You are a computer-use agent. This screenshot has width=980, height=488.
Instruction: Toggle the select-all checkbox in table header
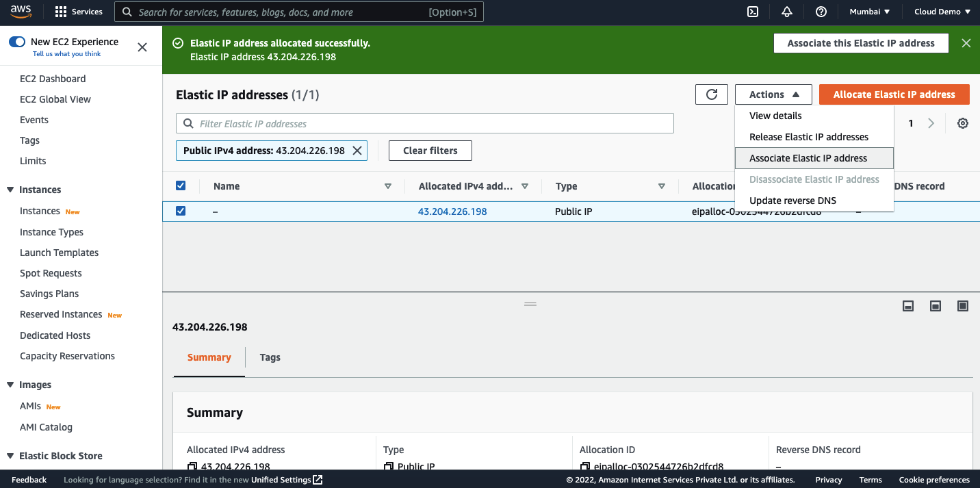point(181,185)
